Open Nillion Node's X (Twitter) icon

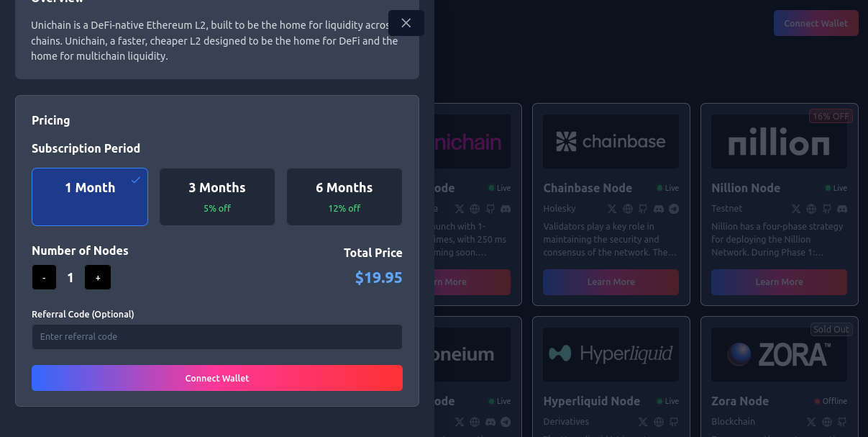coord(796,209)
